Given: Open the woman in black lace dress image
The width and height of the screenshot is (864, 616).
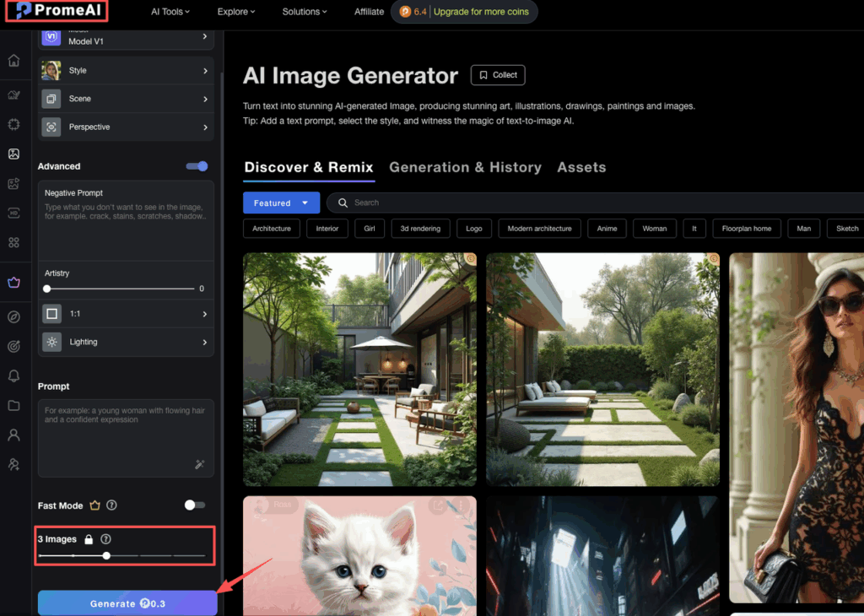Looking at the screenshot, I should pos(796,428).
